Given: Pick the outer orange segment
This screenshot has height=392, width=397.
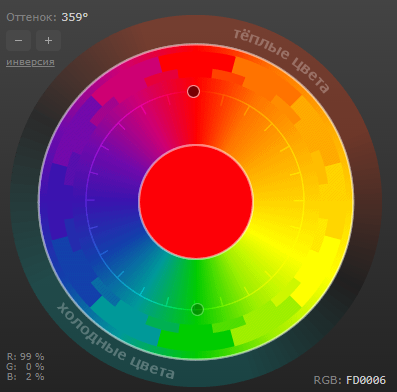Looking at the screenshot, I should (267, 80).
